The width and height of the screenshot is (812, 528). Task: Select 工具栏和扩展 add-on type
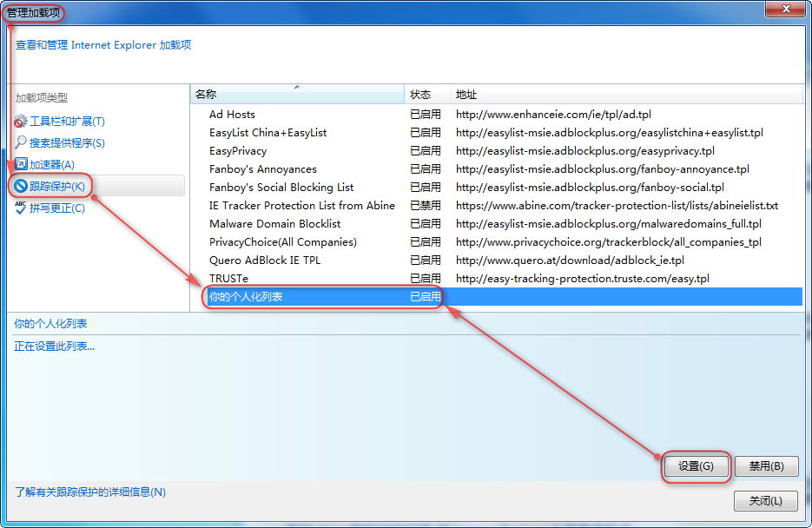pos(67,122)
